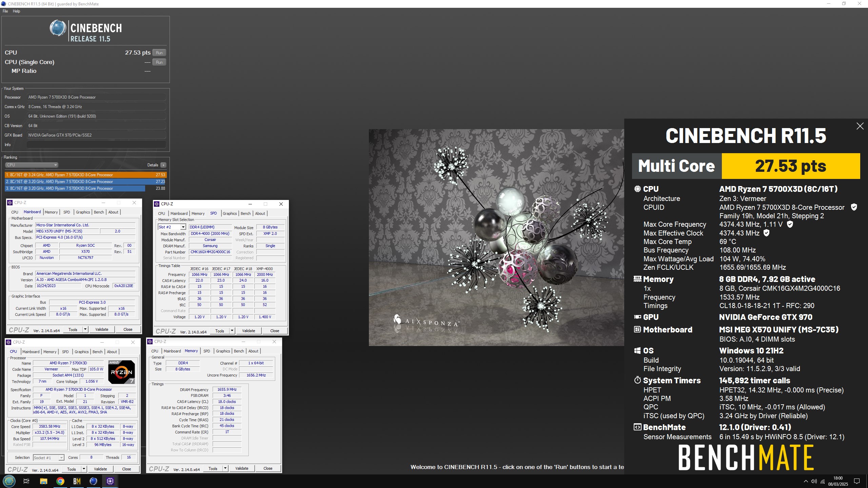Open the File menu in Cinebench
Viewport: 868px width, 488px height.
click(x=5, y=11)
